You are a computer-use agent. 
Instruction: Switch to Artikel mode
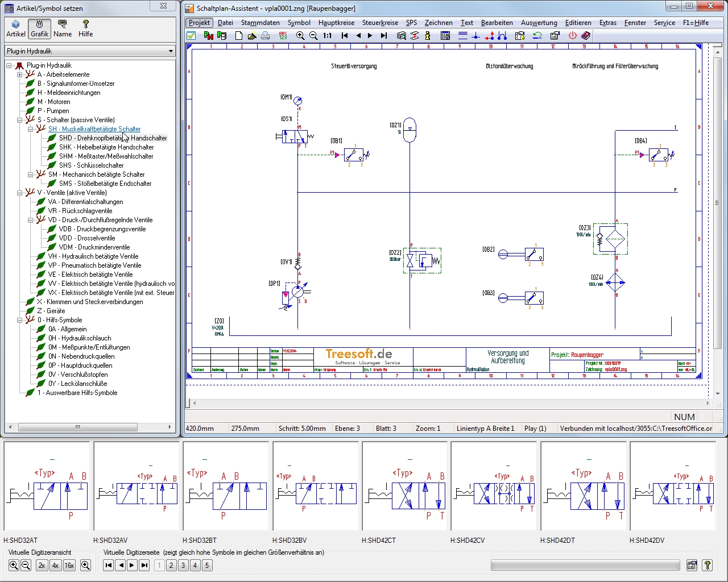click(x=16, y=28)
